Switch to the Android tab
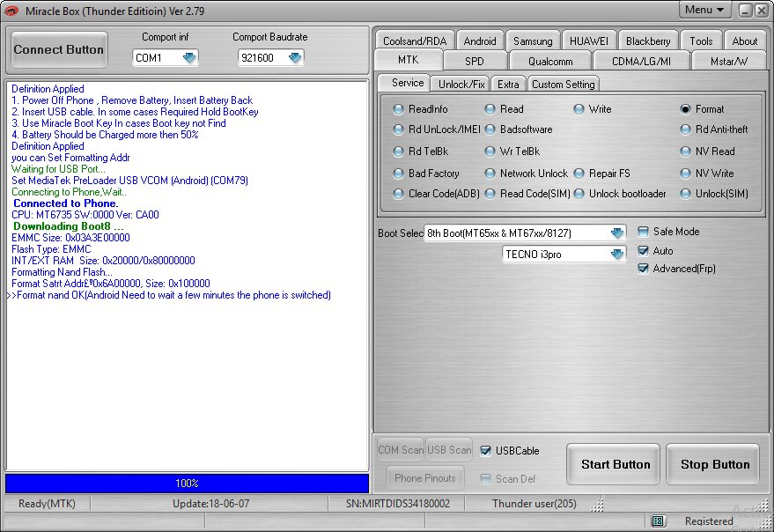Viewport: 774px width, 532px height. point(480,41)
